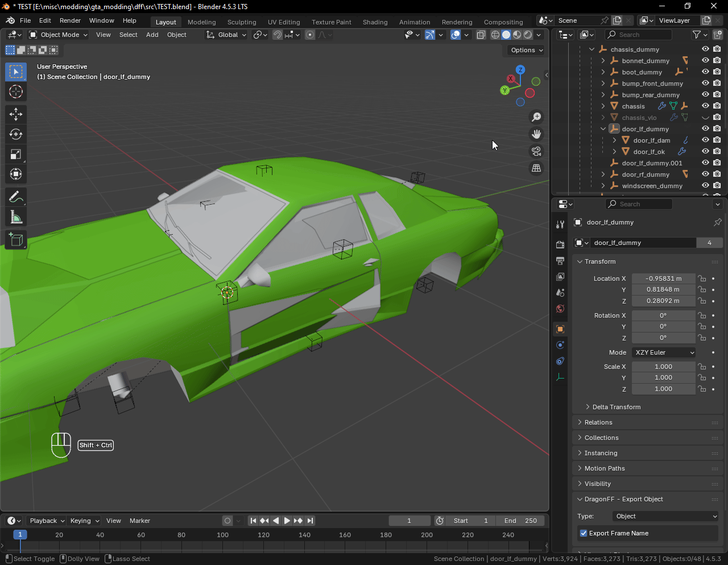Click the Location X value field

(x=663, y=279)
